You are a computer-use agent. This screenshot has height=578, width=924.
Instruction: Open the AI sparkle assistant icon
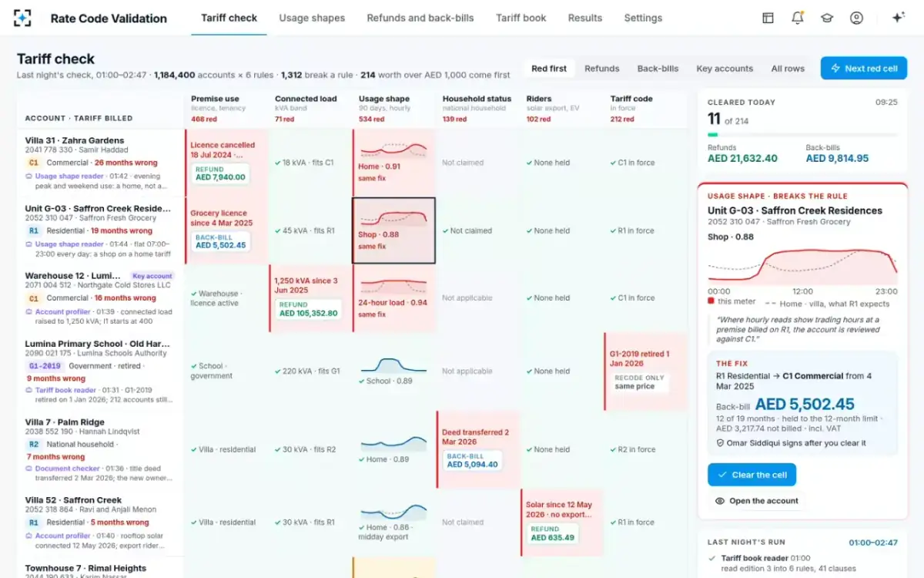pos(898,18)
